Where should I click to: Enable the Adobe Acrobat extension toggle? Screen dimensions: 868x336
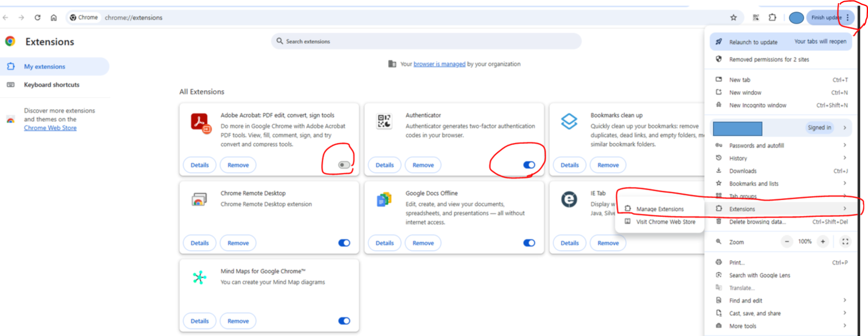[344, 165]
